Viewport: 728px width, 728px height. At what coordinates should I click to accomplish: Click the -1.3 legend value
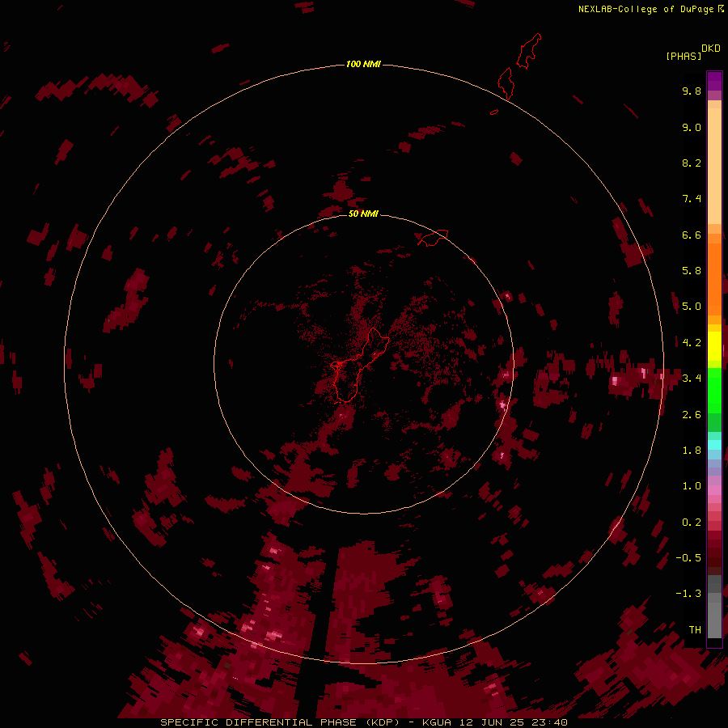[688, 594]
